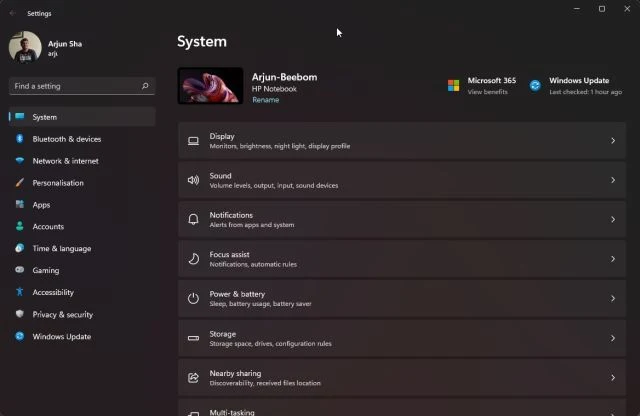
Task: Open Notifications settings row
Action: tap(402, 220)
